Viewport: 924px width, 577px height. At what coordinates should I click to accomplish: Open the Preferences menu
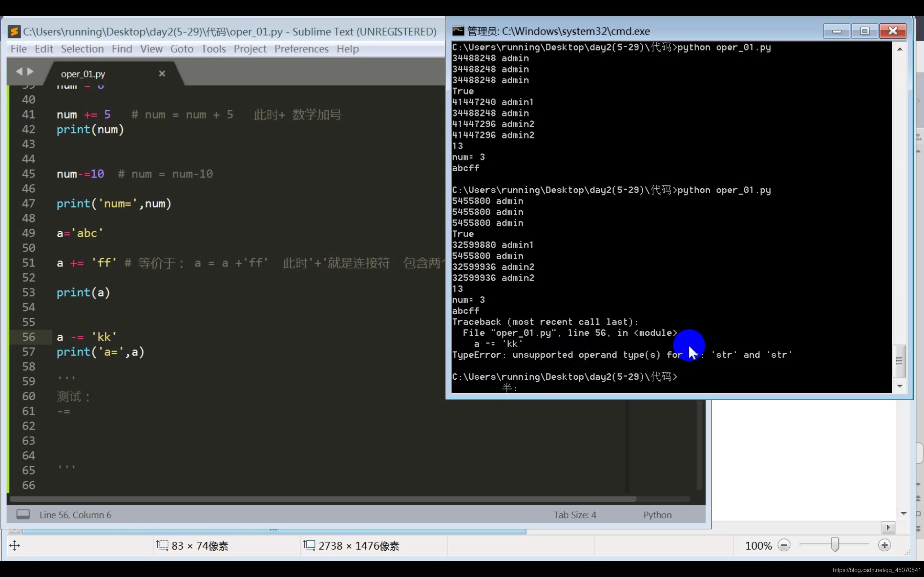click(301, 49)
